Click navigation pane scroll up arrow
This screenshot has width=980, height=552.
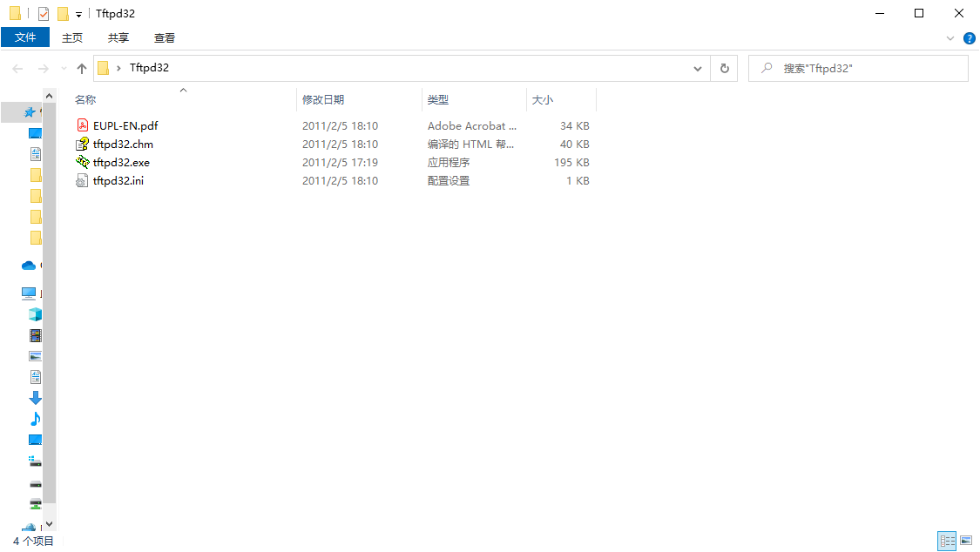coord(50,96)
